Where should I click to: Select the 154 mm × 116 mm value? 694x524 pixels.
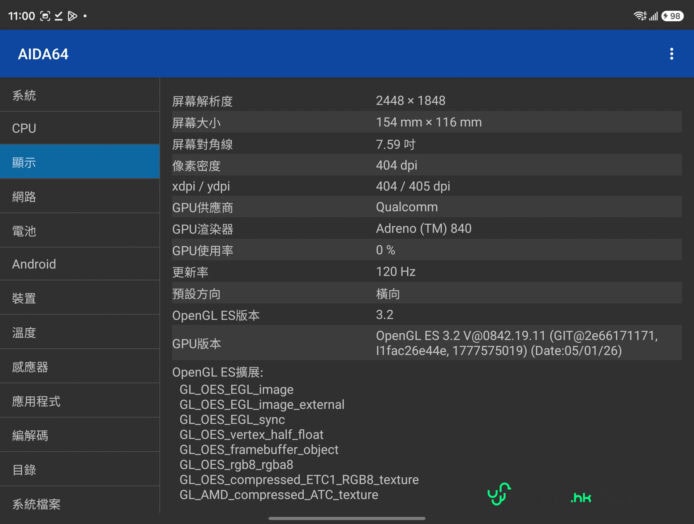428,122
